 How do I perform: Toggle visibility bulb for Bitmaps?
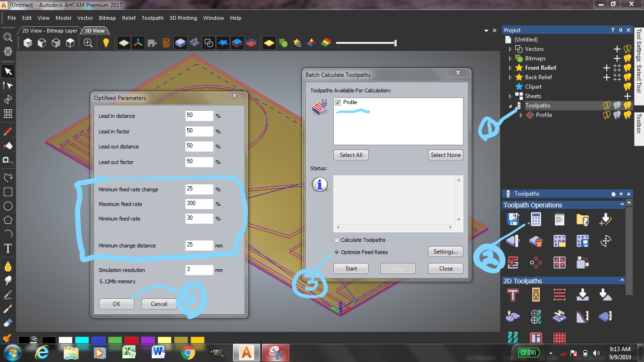(627, 58)
